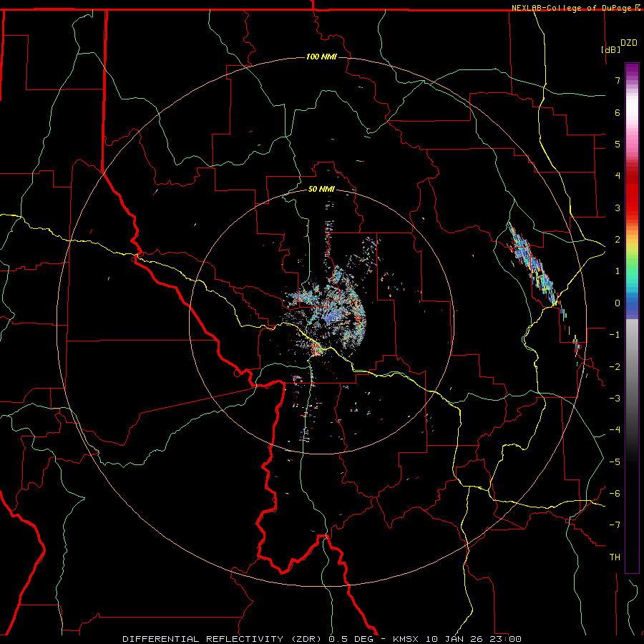The image size is (644, 644).
Task: Click the 3 value on the color scale
Action: 618,208
